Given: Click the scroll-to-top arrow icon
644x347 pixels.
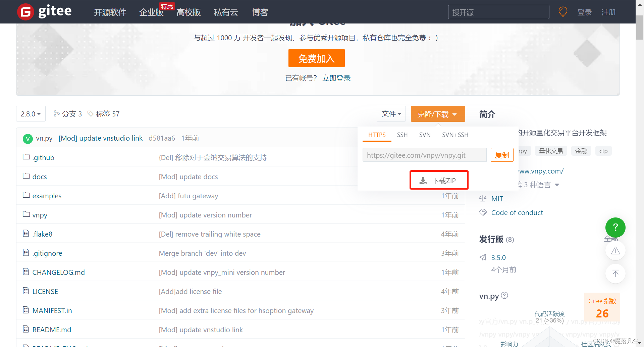Looking at the screenshot, I should coord(615,274).
